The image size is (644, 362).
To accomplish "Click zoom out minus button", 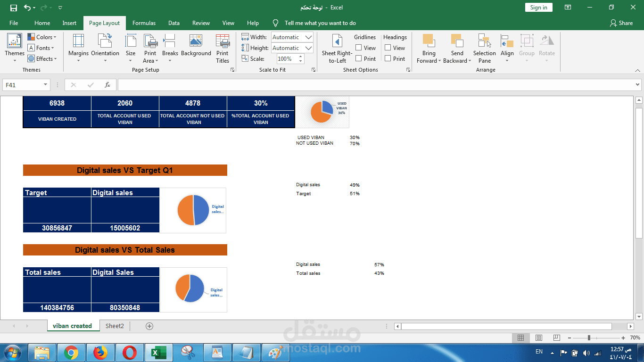I will (569, 338).
